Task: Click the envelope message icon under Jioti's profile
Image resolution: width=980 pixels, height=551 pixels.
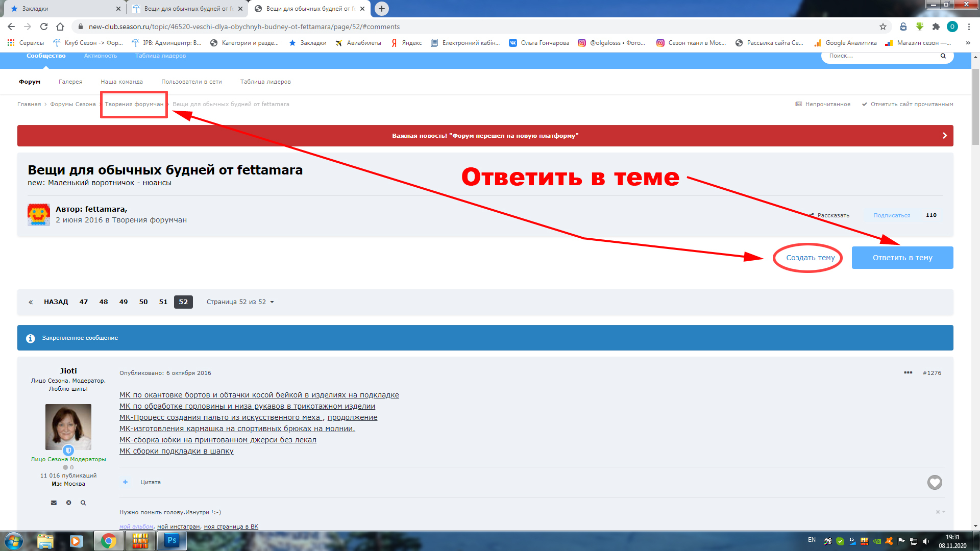Action: 54,503
